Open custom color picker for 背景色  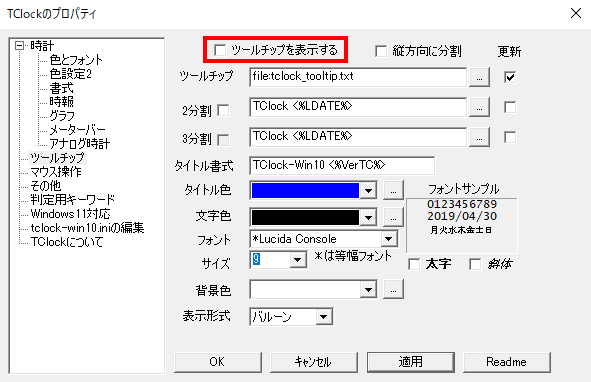pyautogui.click(x=393, y=289)
